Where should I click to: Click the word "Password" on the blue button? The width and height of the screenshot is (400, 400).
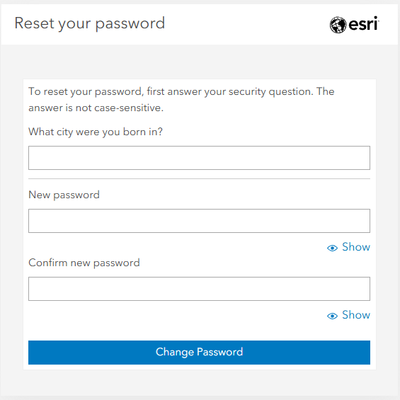[220, 352]
